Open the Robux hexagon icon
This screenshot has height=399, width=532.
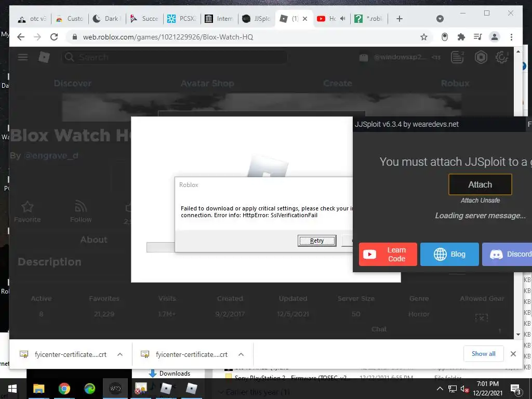(x=481, y=57)
